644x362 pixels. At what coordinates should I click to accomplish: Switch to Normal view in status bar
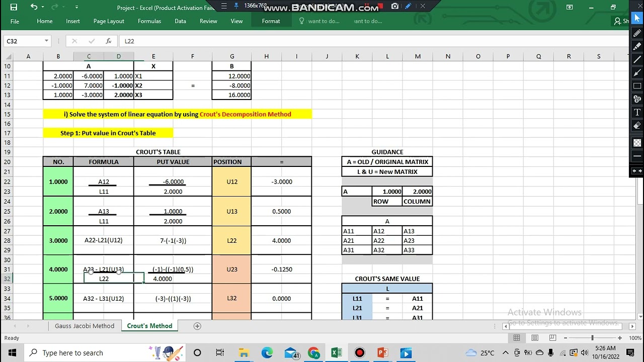coord(517,338)
